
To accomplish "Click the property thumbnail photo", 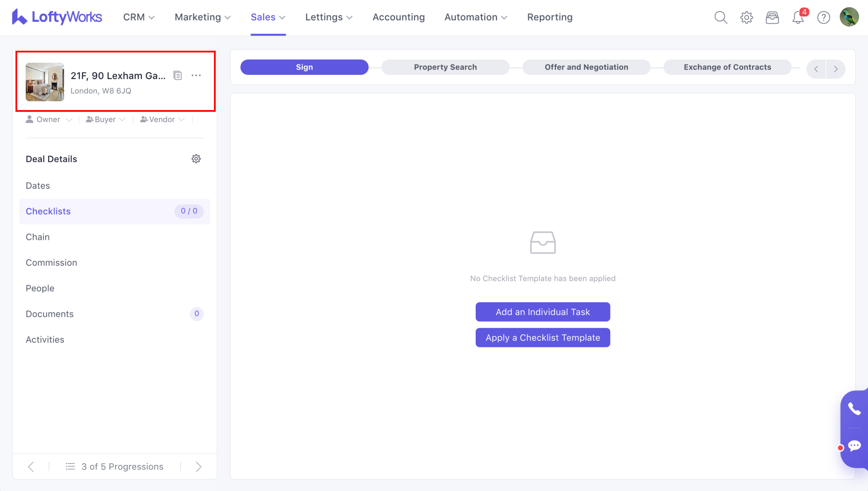I will tap(45, 82).
